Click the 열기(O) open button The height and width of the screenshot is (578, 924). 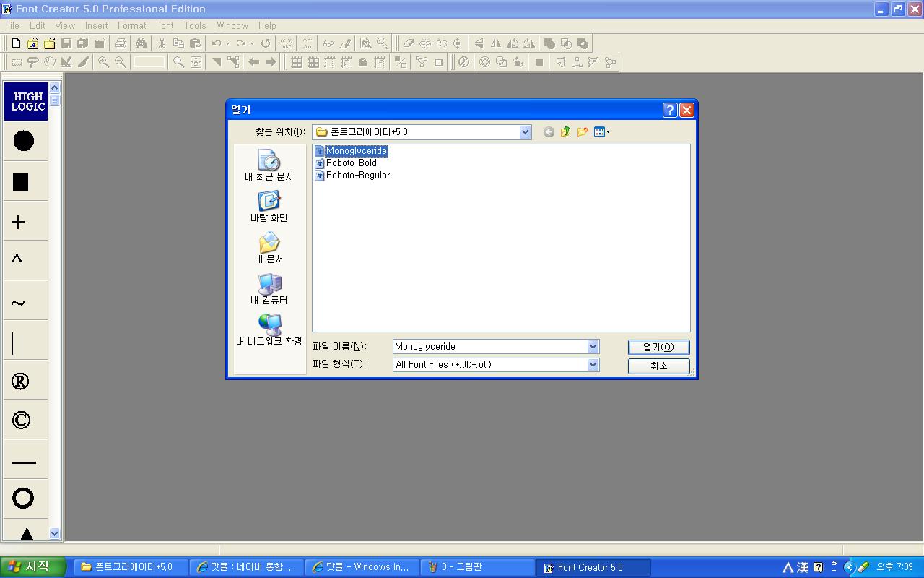[x=658, y=347]
